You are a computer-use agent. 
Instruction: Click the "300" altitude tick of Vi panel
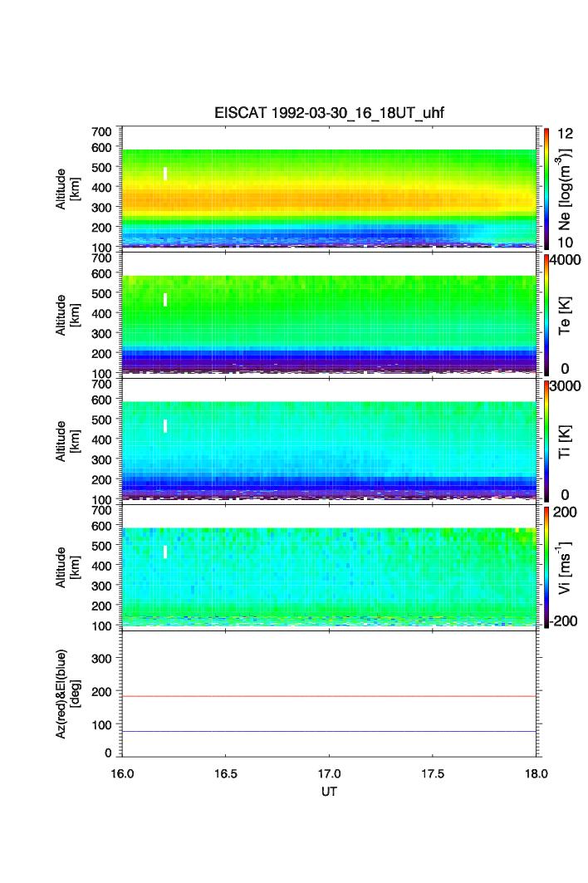[101, 586]
